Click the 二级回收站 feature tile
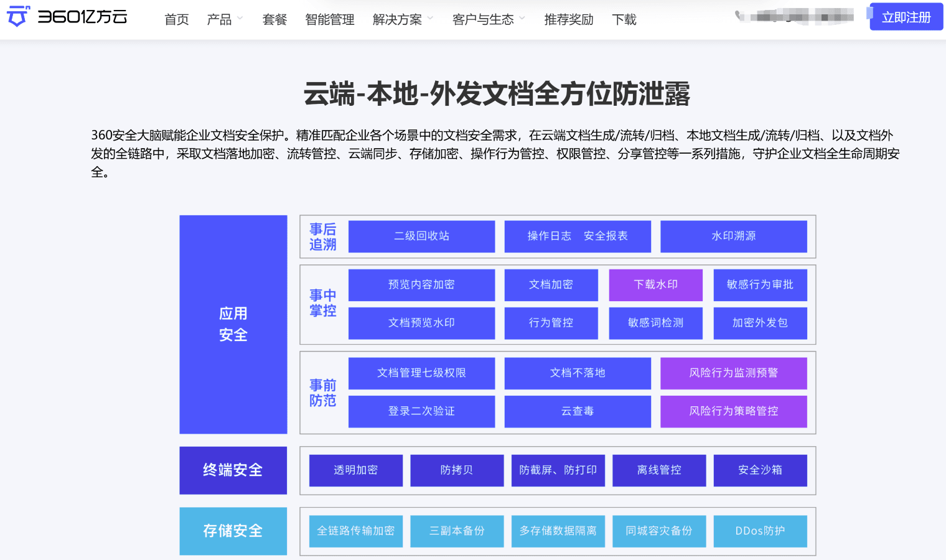The height and width of the screenshot is (560, 946). pyautogui.click(x=422, y=236)
